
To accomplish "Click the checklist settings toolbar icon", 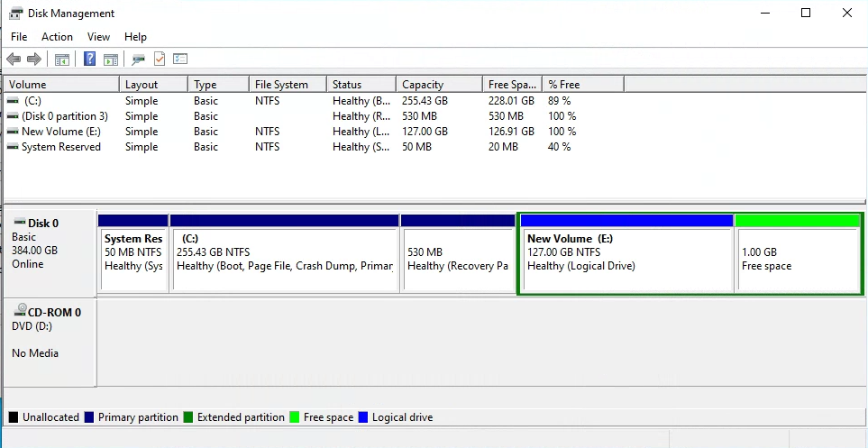I will pyautogui.click(x=180, y=59).
